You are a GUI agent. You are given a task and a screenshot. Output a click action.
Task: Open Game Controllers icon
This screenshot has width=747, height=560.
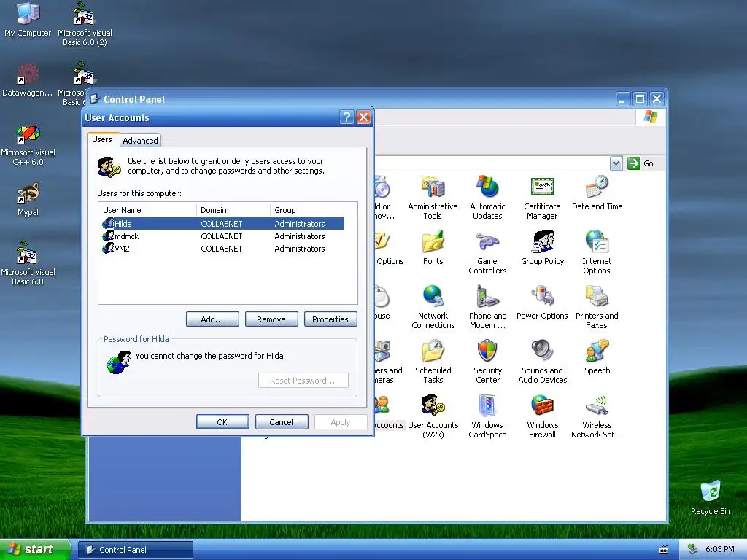click(x=487, y=253)
